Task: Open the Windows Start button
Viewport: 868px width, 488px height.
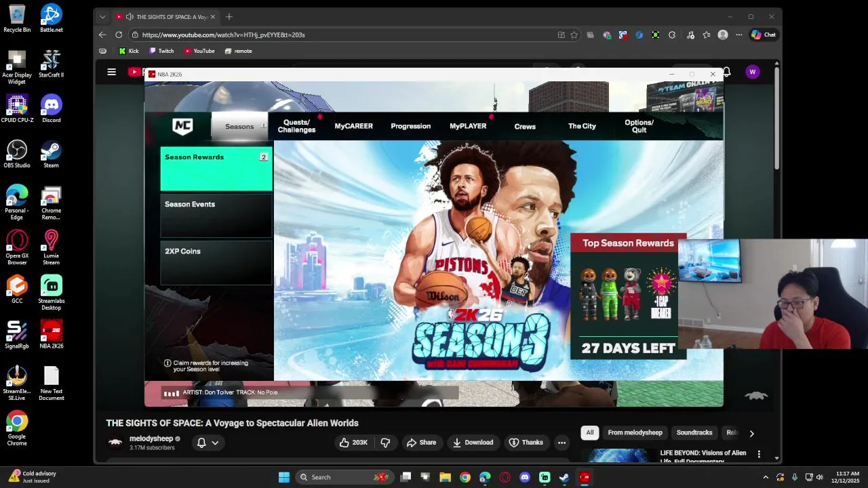Action: (284, 477)
